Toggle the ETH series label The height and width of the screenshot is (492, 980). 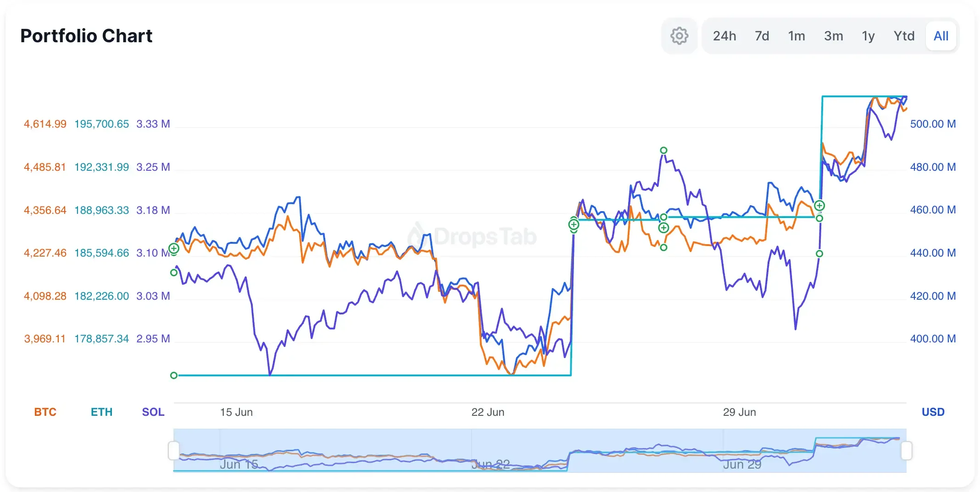(101, 412)
